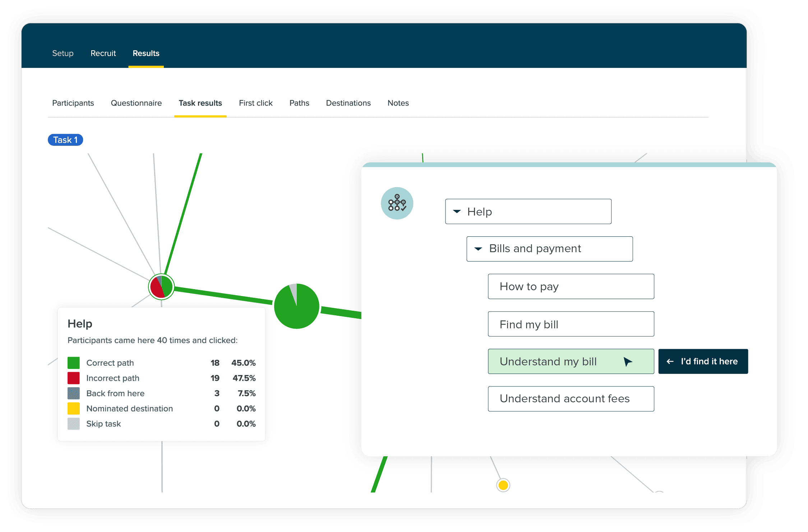Viewport: 808px width, 532px height.
Task: Click the Task 1 badge
Action: pos(65,140)
